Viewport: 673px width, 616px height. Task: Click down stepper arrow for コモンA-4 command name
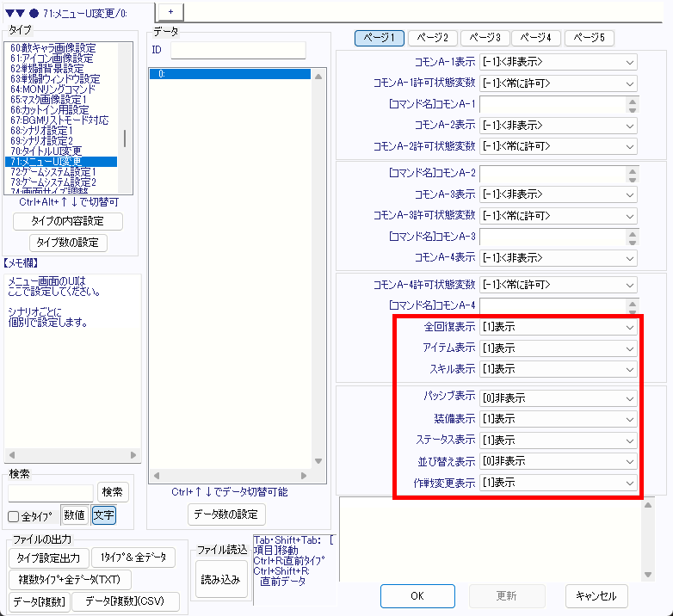pos(633,310)
